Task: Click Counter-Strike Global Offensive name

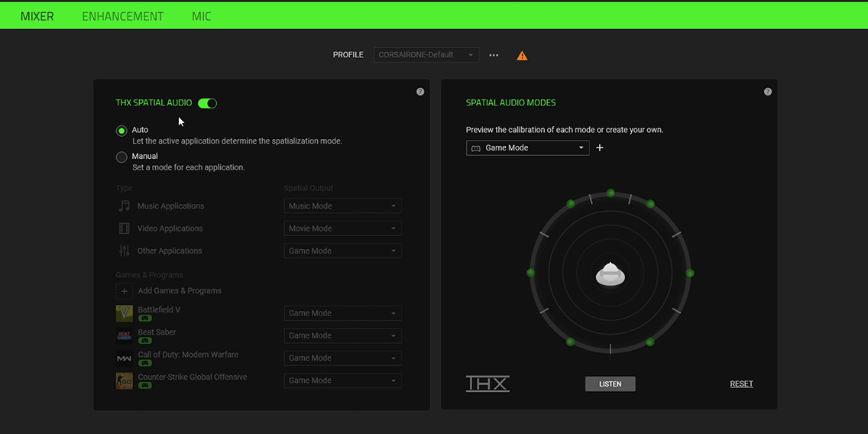Action: click(x=193, y=377)
